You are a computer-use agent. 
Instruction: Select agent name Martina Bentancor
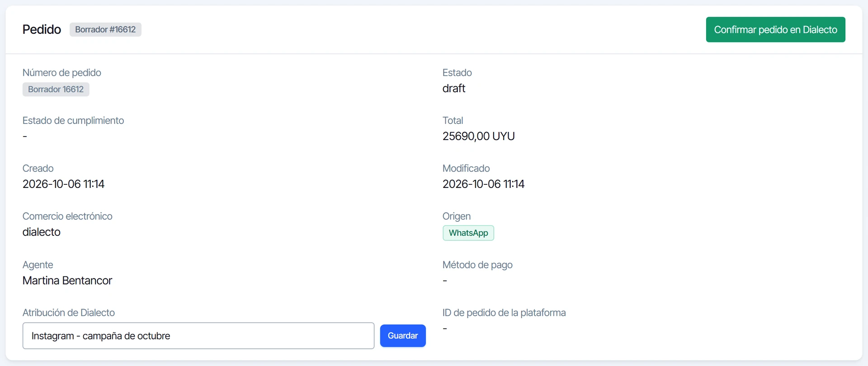point(67,281)
